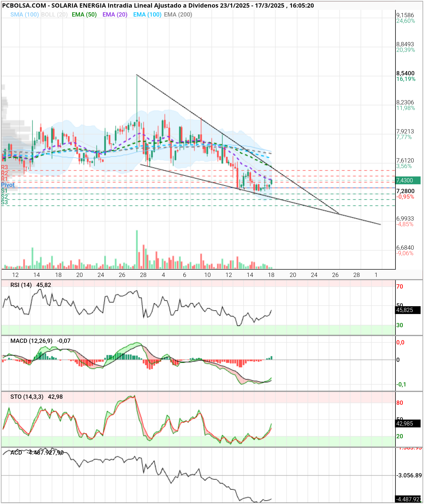The width and height of the screenshot is (424, 504).
Task: Click the MACD (12,26,9) panel label
Action: point(31,341)
